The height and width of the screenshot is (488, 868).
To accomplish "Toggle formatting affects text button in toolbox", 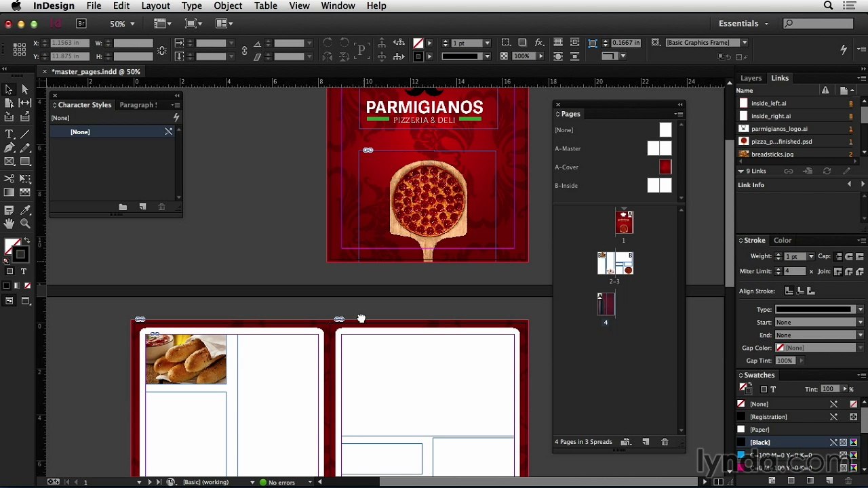I will click(x=24, y=271).
